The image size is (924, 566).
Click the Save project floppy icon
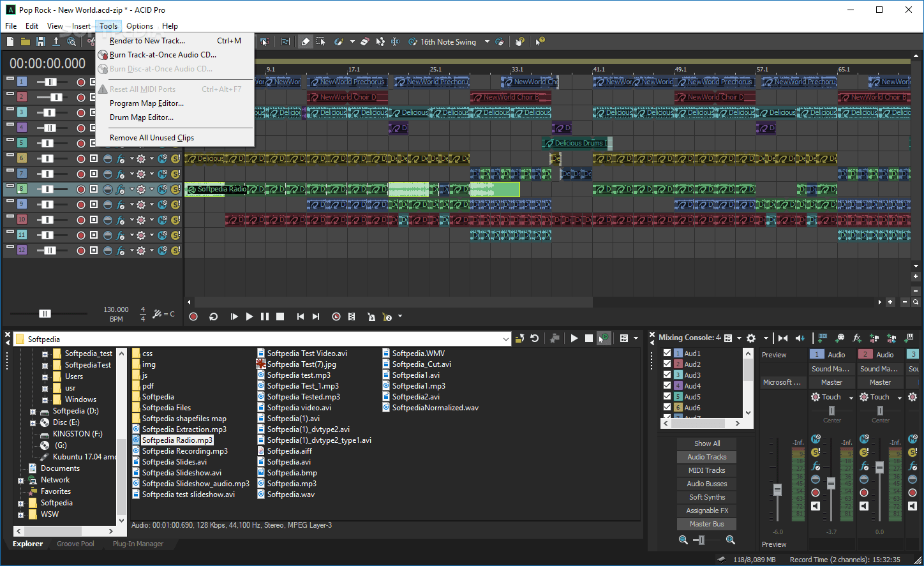(x=41, y=41)
